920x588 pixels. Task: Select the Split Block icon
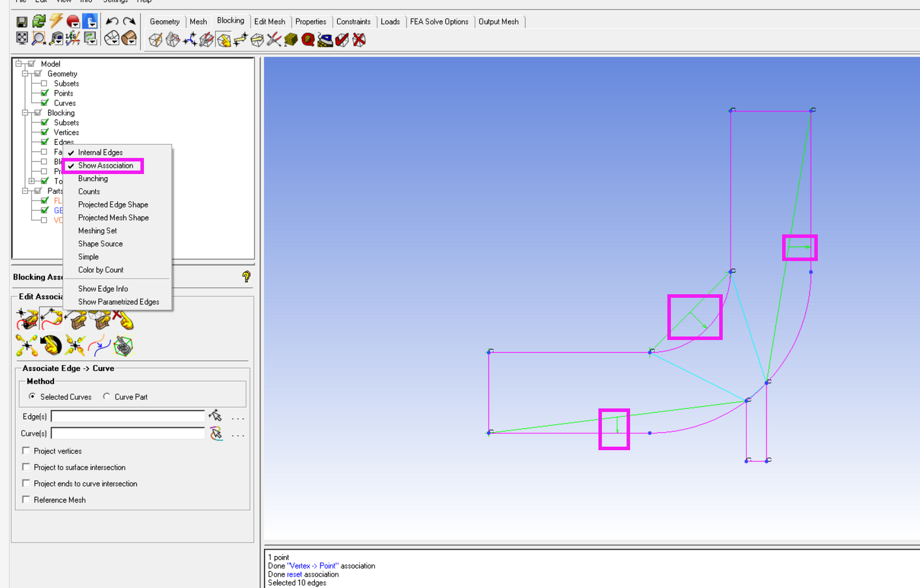coord(173,40)
